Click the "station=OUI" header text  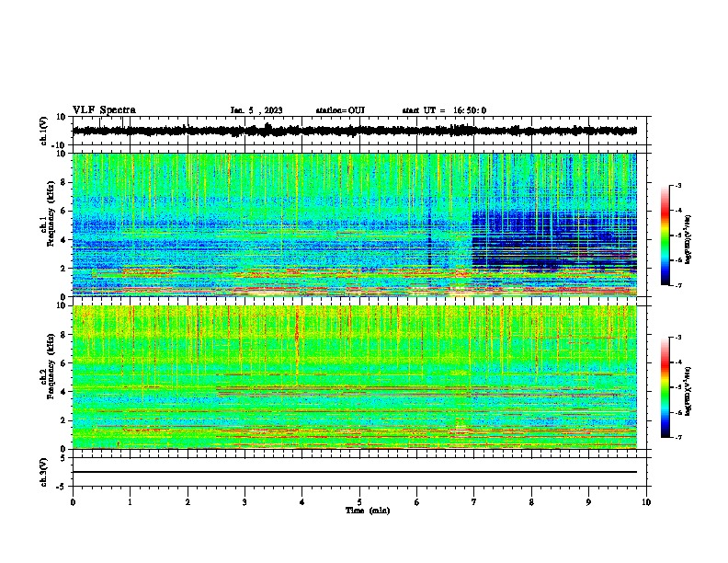pos(340,110)
